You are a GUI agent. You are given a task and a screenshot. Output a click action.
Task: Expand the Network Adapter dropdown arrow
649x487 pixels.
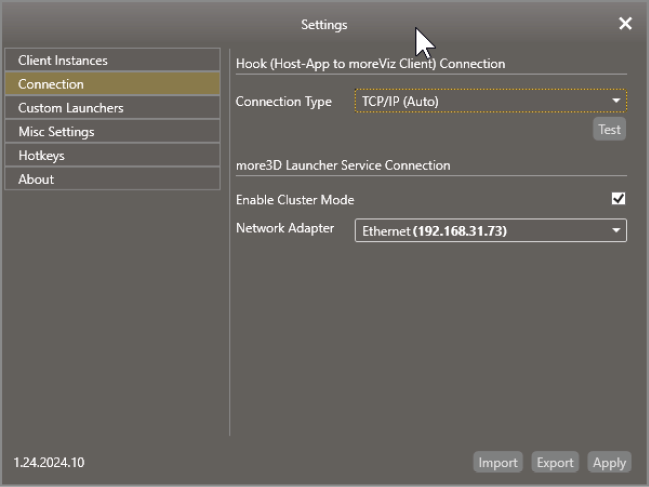616,230
